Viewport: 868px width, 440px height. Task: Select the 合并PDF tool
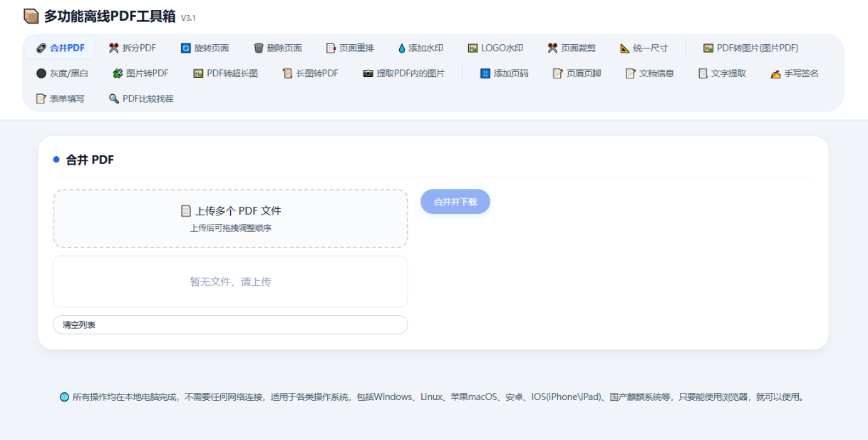click(x=61, y=48)
